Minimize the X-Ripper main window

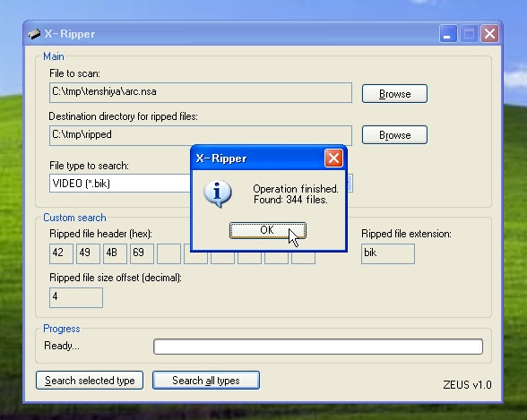pyautogui.click(x=448, y=33)
